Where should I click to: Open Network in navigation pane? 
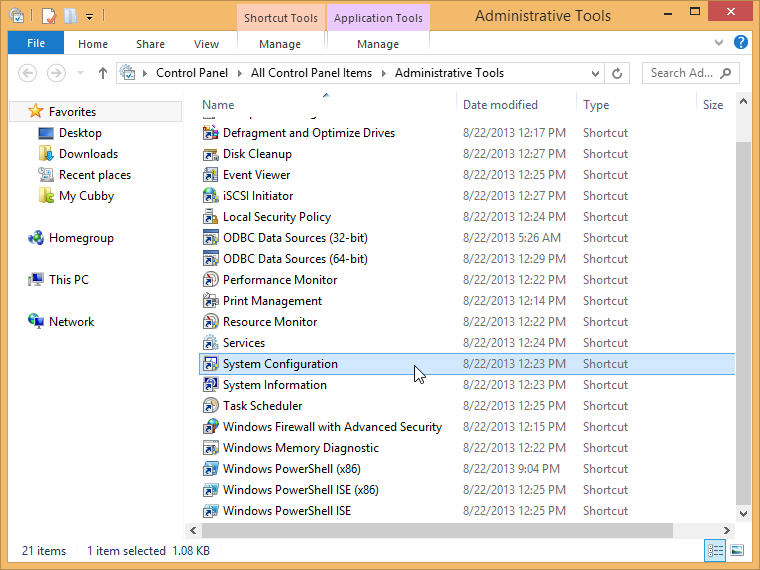point(71,322)
